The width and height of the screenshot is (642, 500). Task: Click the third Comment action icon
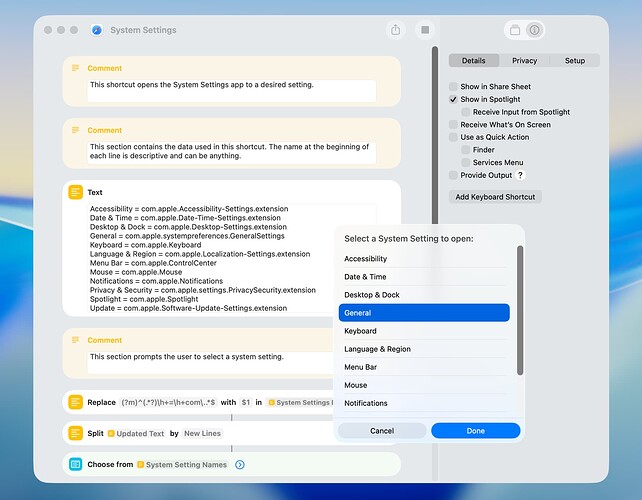(75, 340)
